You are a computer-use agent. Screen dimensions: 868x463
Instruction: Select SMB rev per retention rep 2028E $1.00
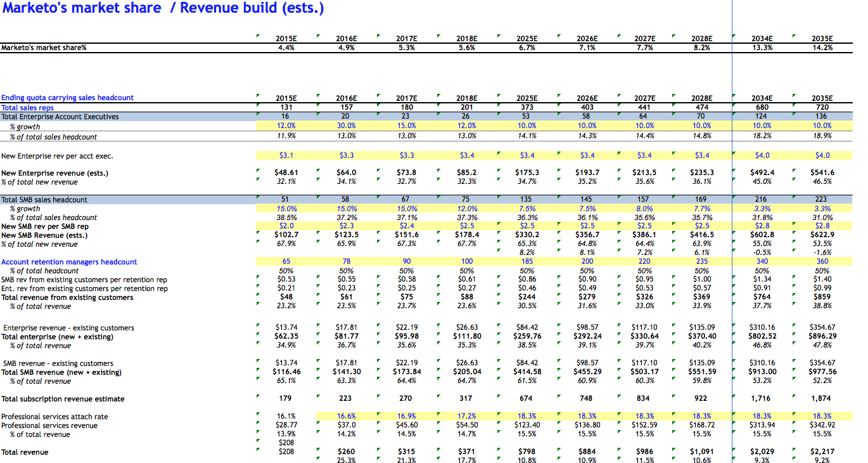(x=702, y=279)
